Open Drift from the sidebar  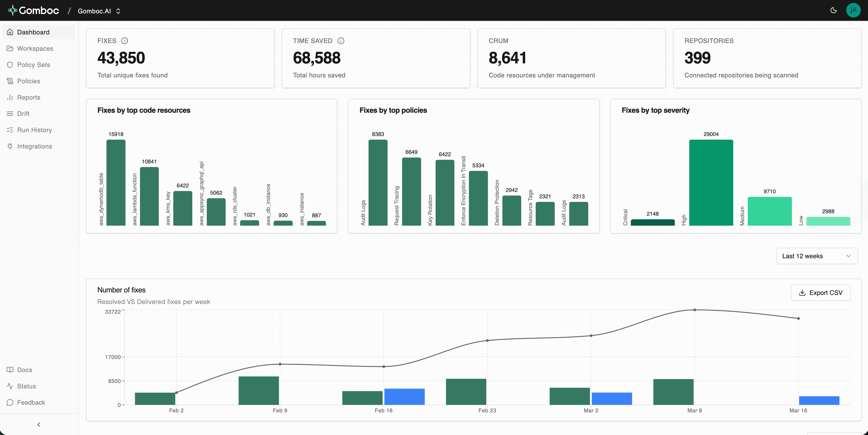[23, 114]
